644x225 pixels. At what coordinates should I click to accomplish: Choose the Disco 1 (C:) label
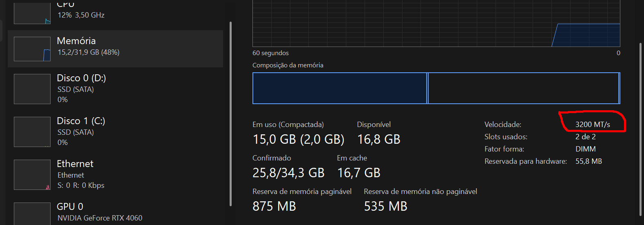[81, 121]
